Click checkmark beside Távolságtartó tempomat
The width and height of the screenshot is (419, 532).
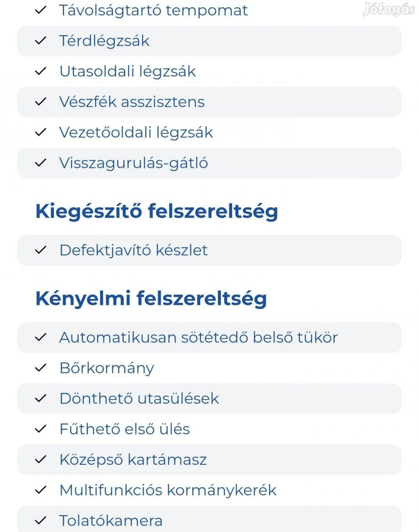pyautogui.click(x=40, y=10)
